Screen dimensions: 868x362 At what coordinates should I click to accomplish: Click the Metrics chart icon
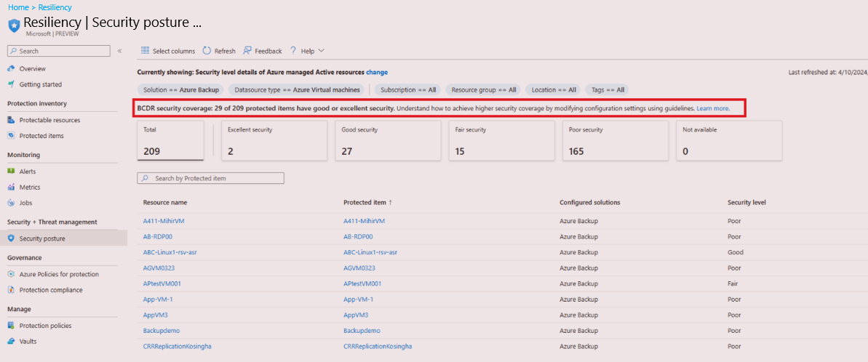[x=11, y=188]
